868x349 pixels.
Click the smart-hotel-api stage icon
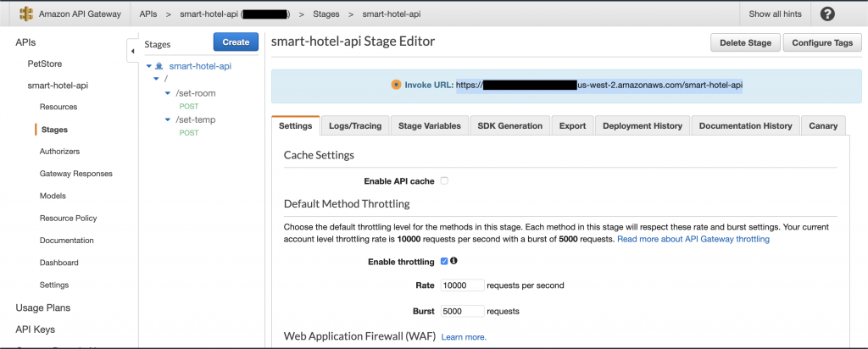(x=159, y=66)
